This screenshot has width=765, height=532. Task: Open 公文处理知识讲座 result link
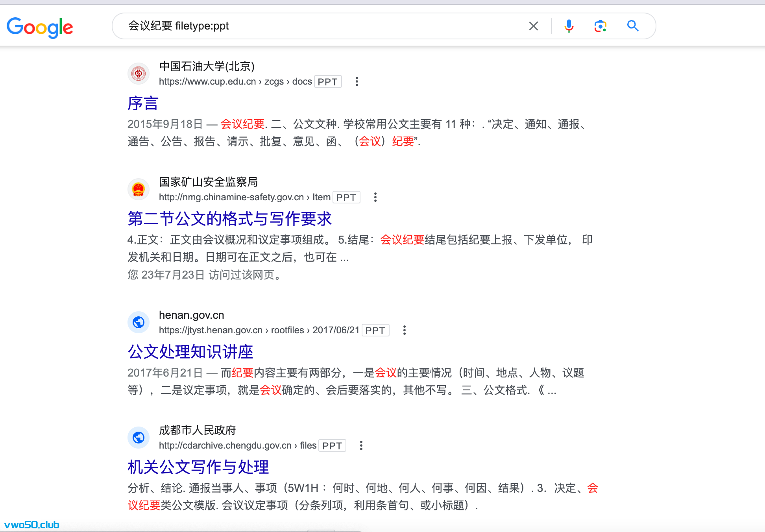[190, 352]
